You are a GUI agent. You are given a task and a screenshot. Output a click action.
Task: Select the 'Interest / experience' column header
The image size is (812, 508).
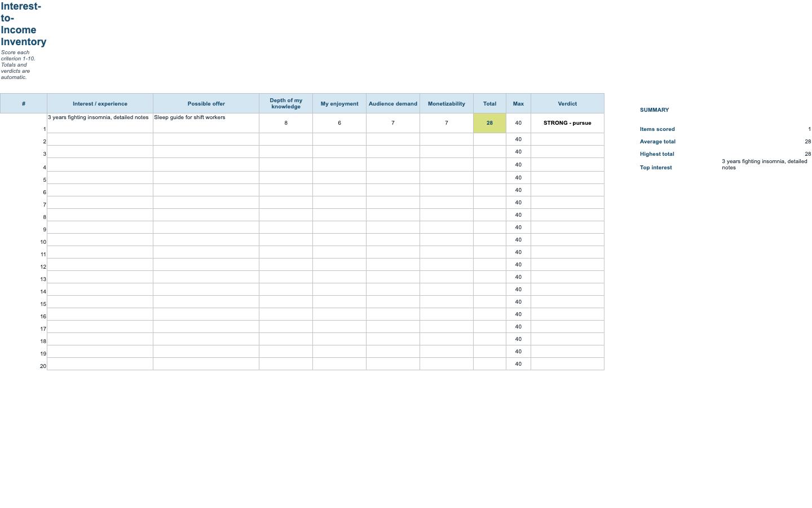point(100,103)
